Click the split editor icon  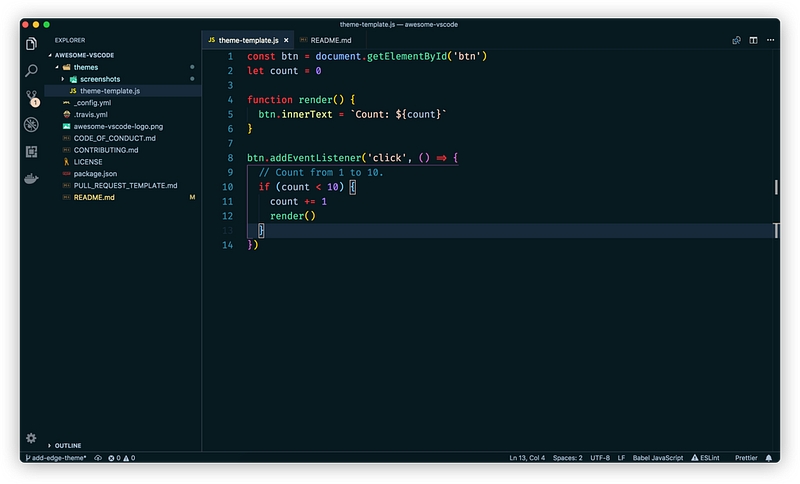(752, 40)
